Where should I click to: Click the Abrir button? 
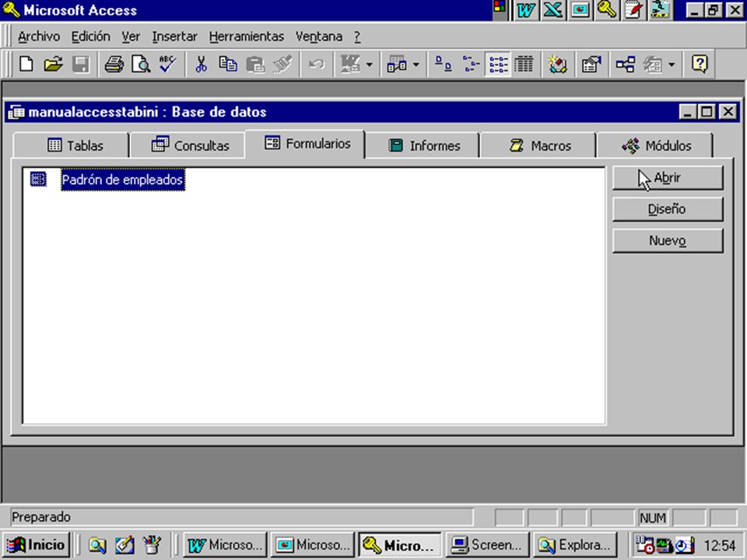pos(668,178)
